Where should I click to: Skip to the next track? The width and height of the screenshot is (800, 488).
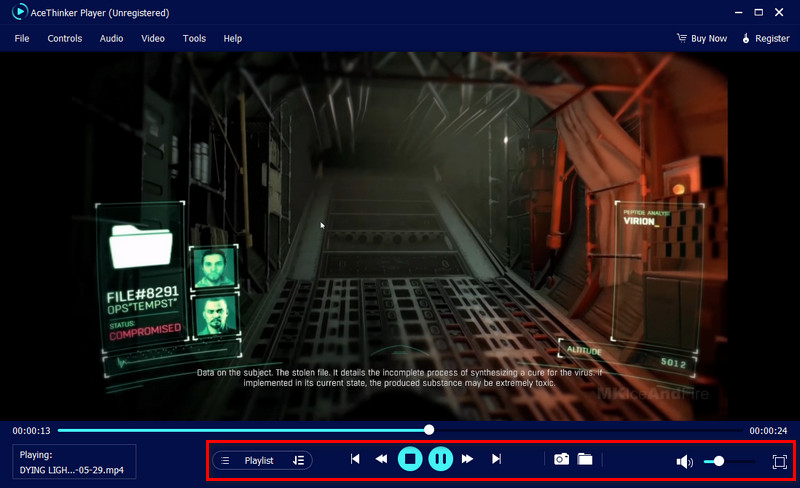coord(496,459)
